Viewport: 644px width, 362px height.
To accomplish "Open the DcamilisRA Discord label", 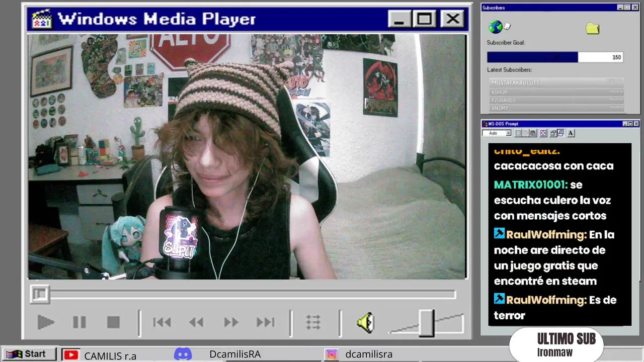I will point(235,354).
